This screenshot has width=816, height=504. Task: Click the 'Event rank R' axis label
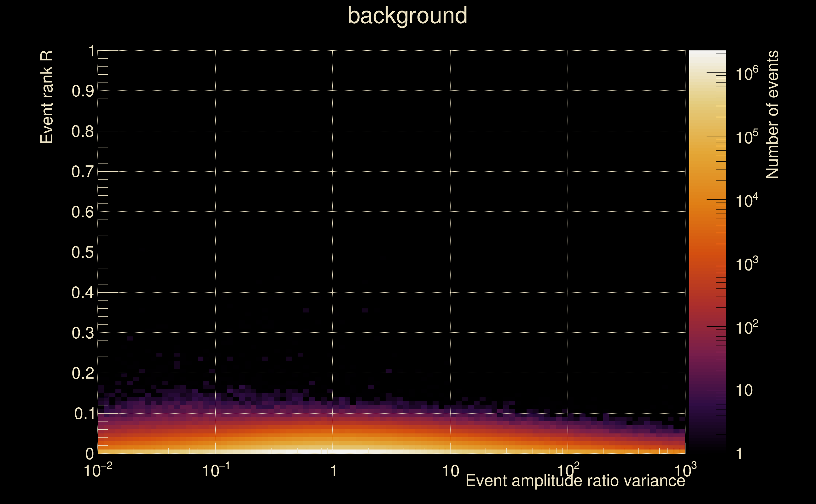pyautogui.click(x=47, y=97)
